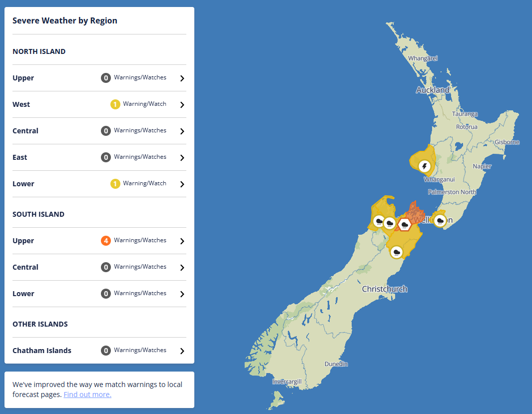The height and width of the screenshot is (414, 532).
Task: Click the yellow 1 badge beside West
Action: (115, 104)
